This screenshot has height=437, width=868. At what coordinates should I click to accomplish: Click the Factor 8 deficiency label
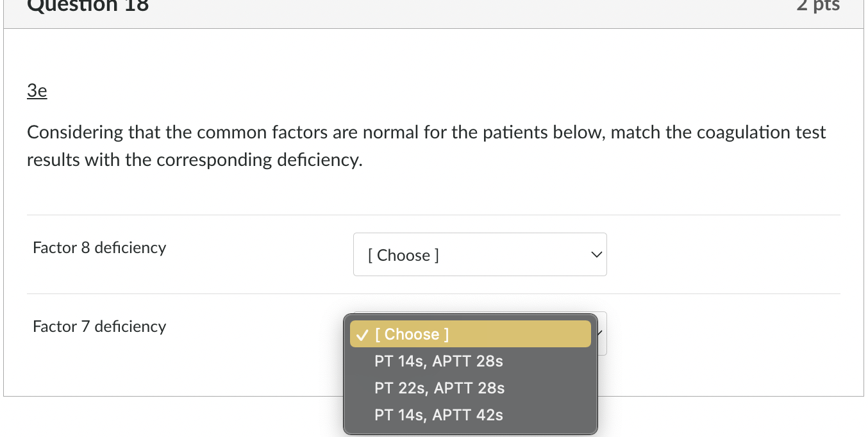click(x=99, y=248)
